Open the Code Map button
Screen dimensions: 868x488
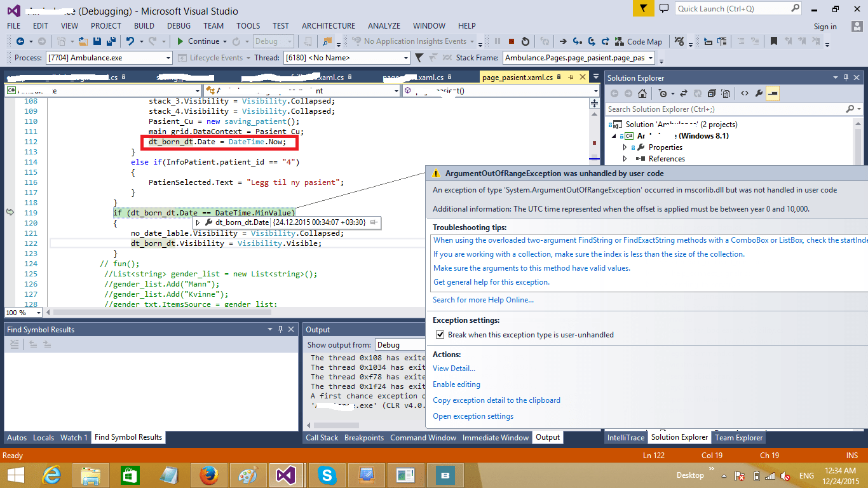[639, 41]
